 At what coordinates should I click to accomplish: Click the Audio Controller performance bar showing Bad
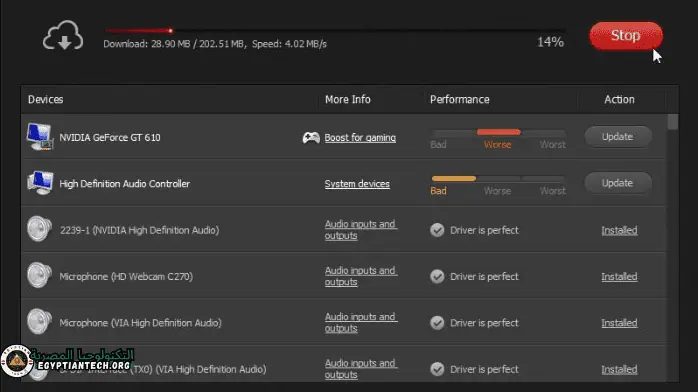(498, 178)
